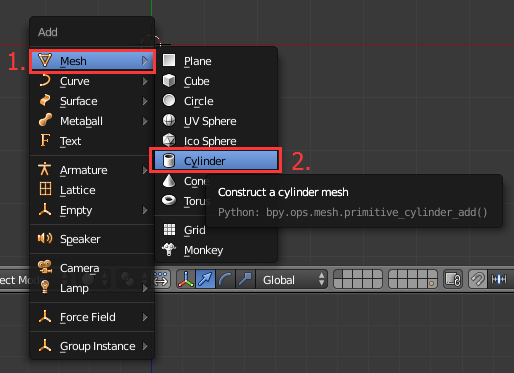Image resolution: width=514 pixels, height=373 pixels.
Task: Open the Force Field submenu
Action: pyautogui.click(x=92, y=317)
